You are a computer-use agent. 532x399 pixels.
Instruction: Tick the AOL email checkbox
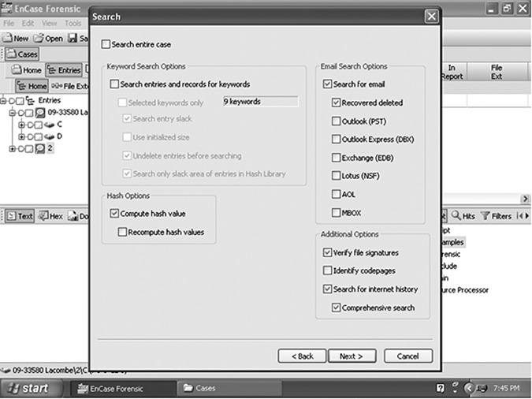pos(336,194)
